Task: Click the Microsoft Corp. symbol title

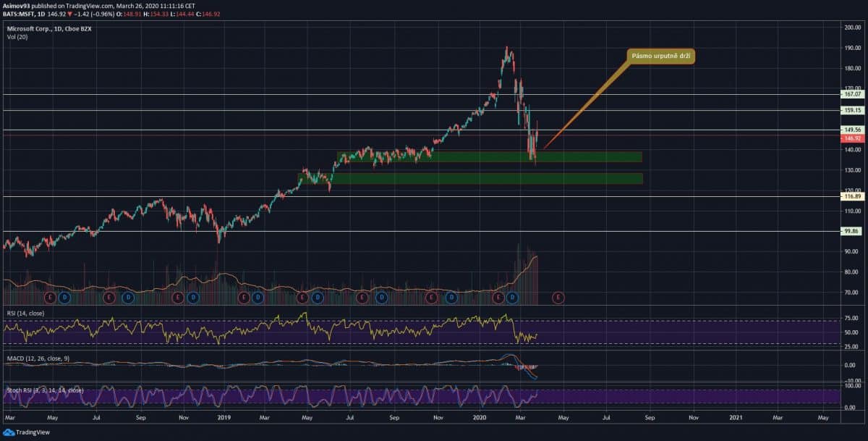Action: point(49,30)
